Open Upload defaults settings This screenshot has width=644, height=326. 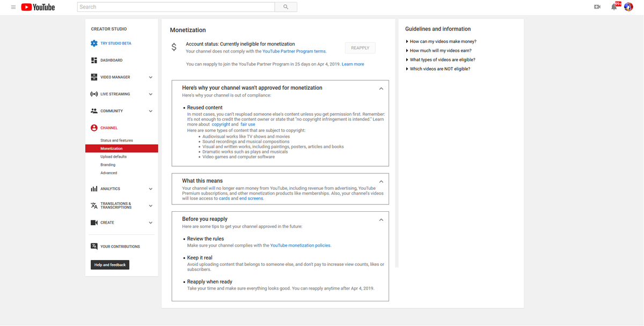point(114,157)
